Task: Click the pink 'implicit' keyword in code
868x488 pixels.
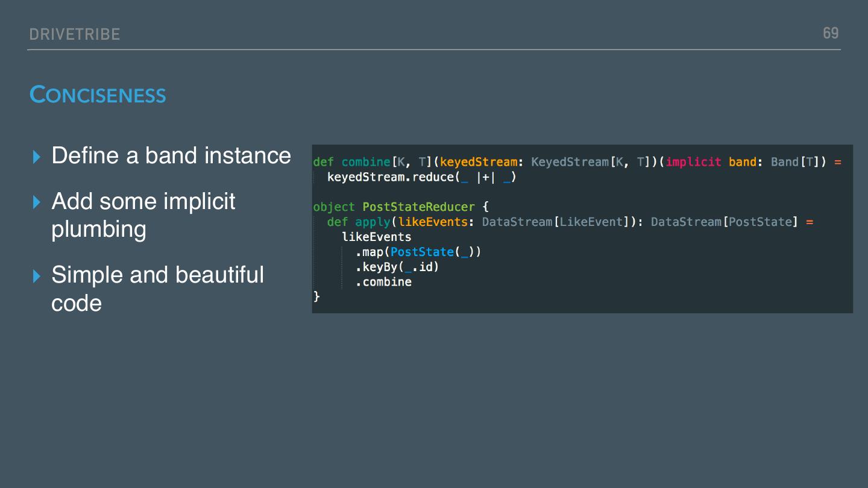Action: click(693, 162)
